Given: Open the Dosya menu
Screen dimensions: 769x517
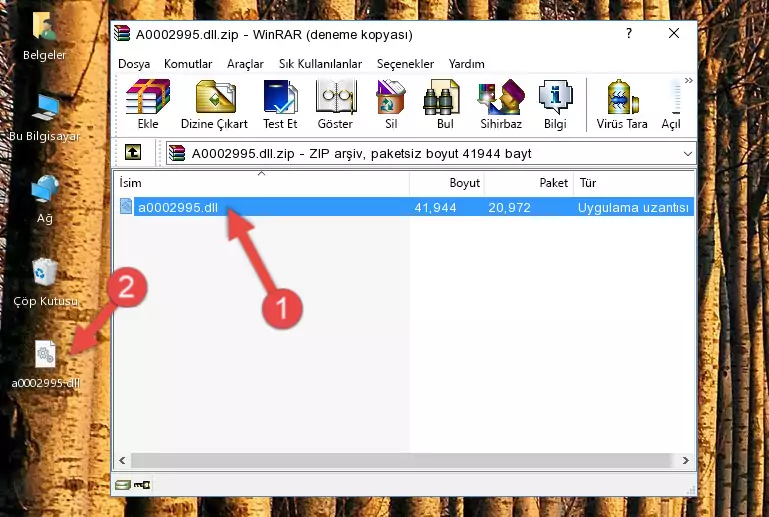Looking at the screenshot, I should (134, 64).
